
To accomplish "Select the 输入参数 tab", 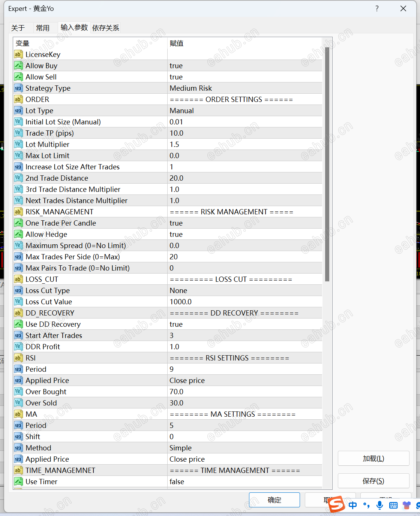I will (74, 27).
